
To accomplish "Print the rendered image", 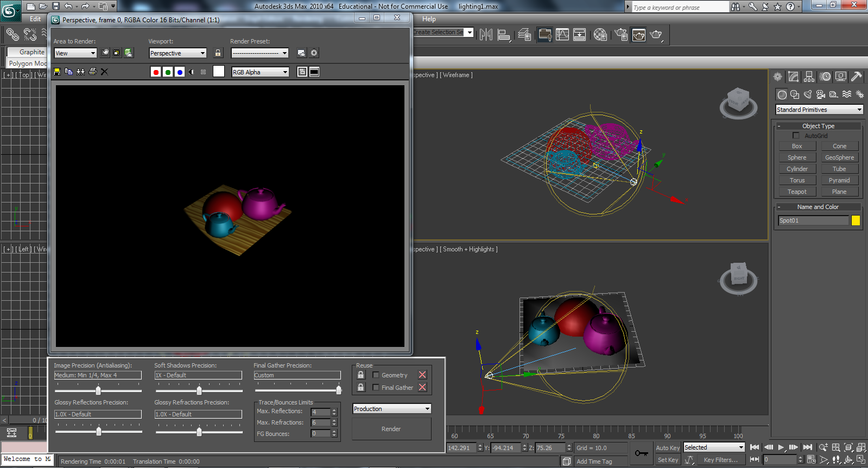I will point(93,72).
